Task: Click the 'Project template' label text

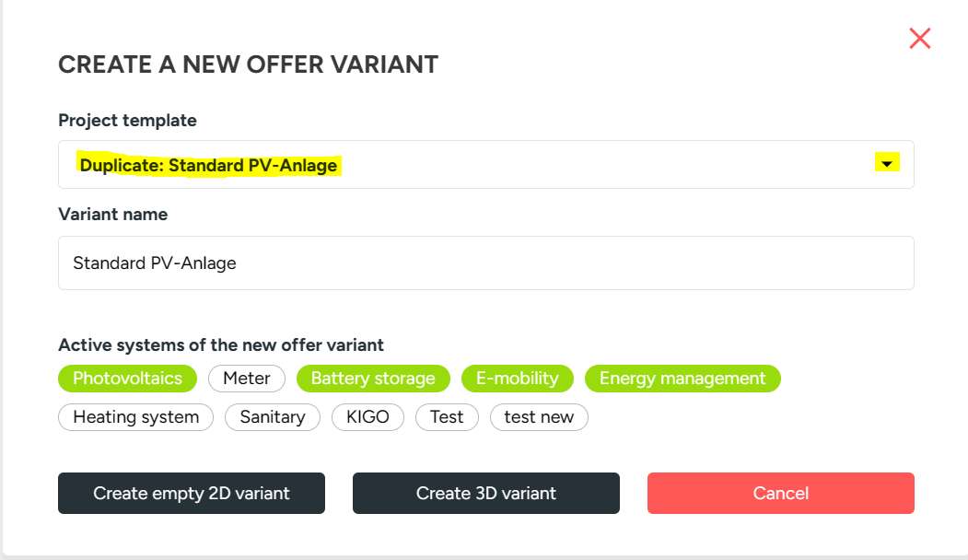Action: [x=127, y=121]
